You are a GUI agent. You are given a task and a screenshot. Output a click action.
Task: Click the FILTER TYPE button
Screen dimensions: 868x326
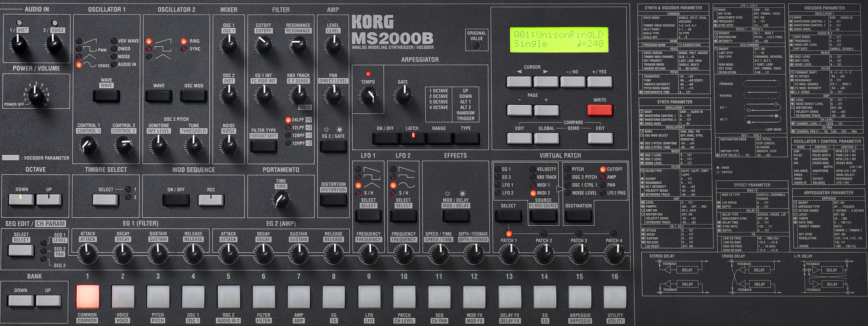(x=264, y=146)
